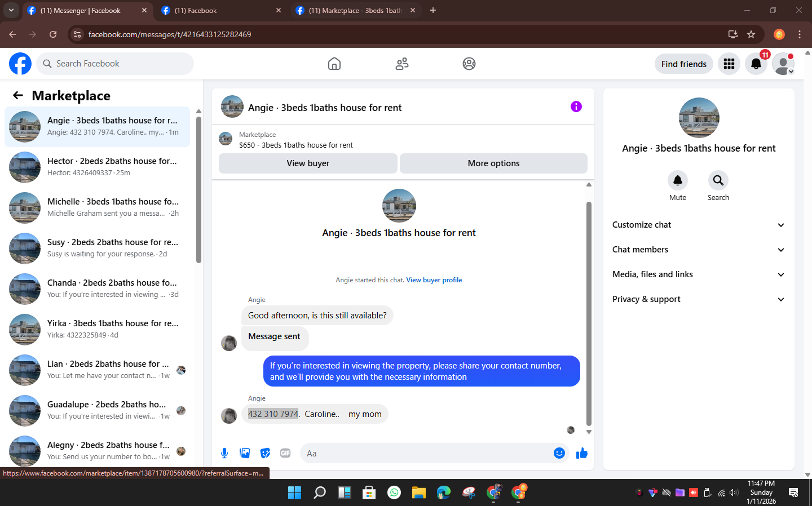Open the Chanda 2beds 2baths chat
The height and width of the screenshot is (506, 812).
coord(97,289)
